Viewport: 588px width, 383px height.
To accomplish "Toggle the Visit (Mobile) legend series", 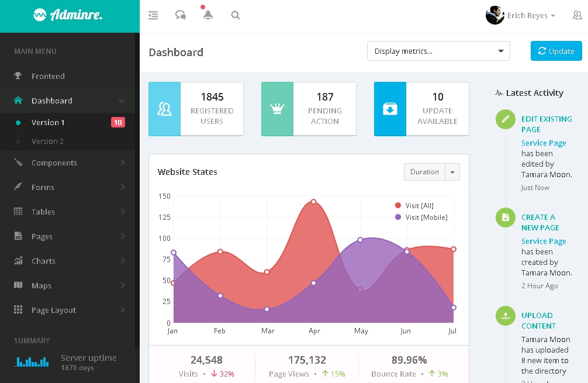I will click(x=426, y=218).
